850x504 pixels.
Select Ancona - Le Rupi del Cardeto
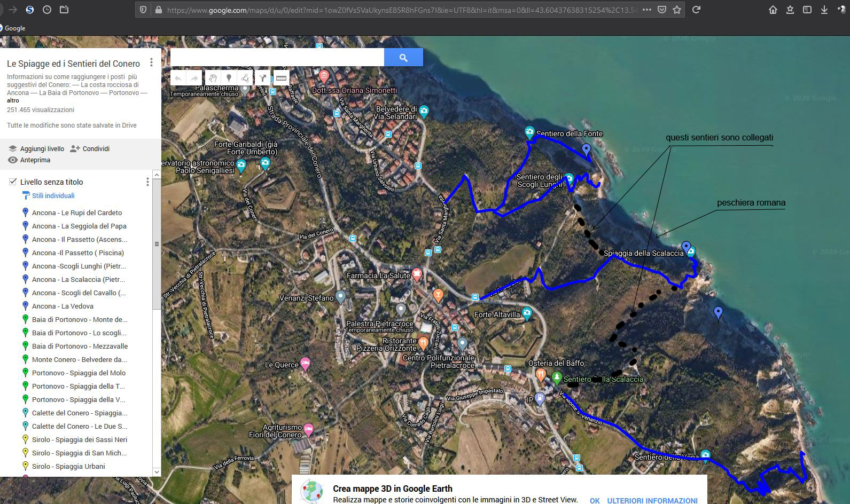click(77, 212)
